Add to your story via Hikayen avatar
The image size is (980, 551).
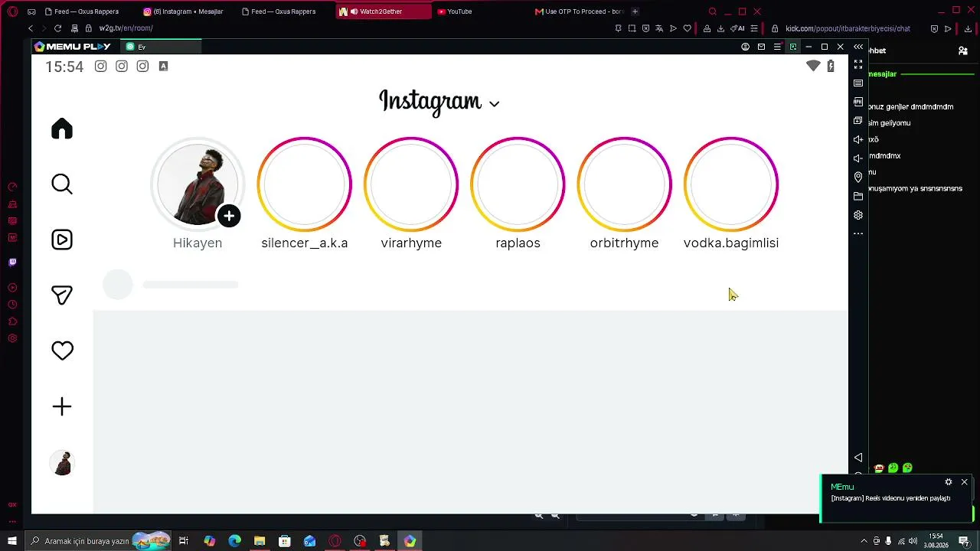tap(198, 184)
